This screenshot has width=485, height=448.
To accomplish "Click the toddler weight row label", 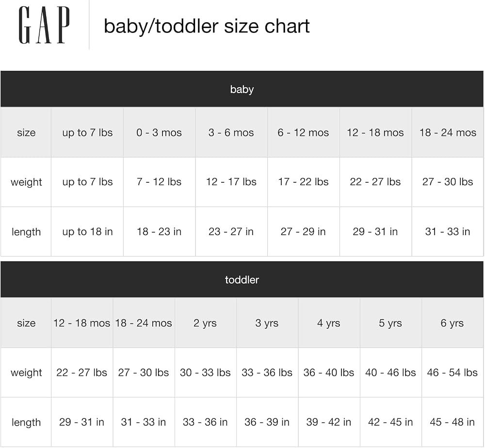I will point(26,372).
